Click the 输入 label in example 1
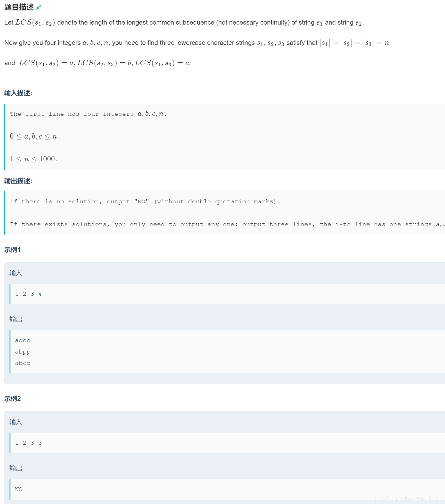Image resolution: width=445 pixels, height=504 pixels. click(x=16, y=273)
